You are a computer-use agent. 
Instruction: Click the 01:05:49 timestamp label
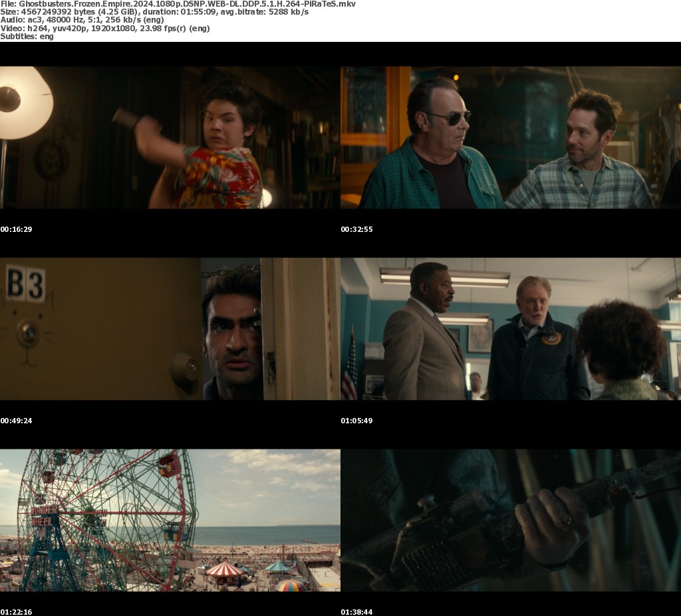click(x=357, y=421)
